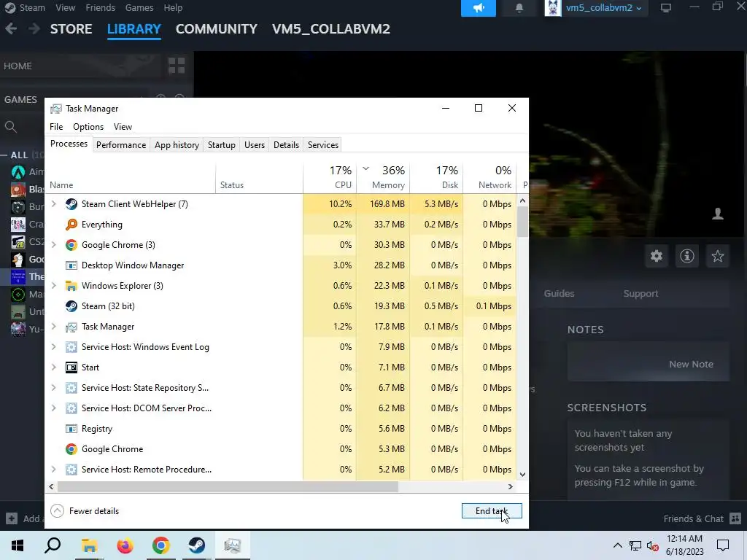Click the Everything process icon

tap(71, 225)
